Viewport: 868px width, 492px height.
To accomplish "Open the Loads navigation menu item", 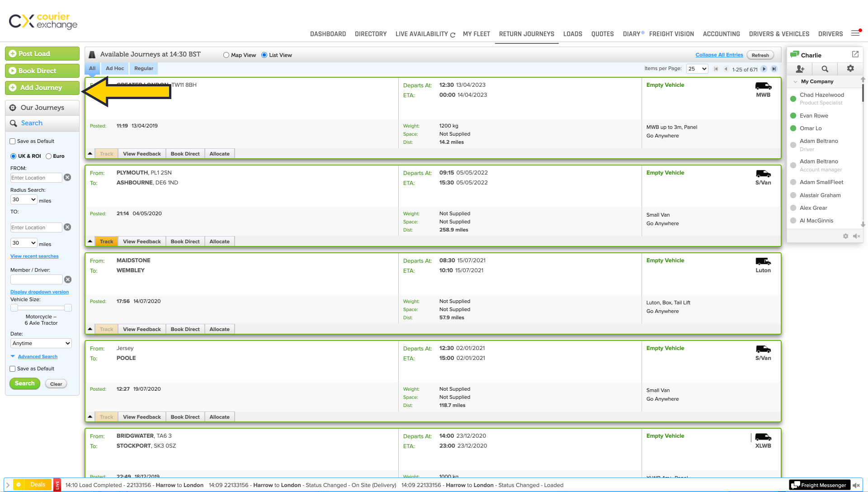I will 572,34.
